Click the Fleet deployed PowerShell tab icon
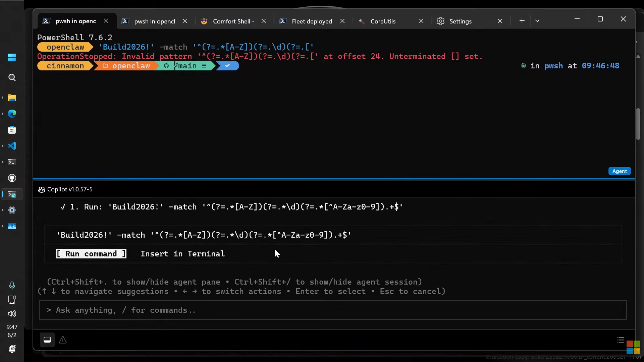Screen dimensions: 644x362 (283, 21)
